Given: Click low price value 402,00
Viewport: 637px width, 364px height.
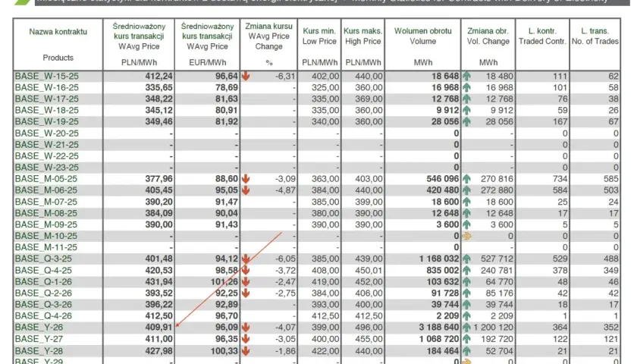Looking at the screenshot, I should (325, 76).
